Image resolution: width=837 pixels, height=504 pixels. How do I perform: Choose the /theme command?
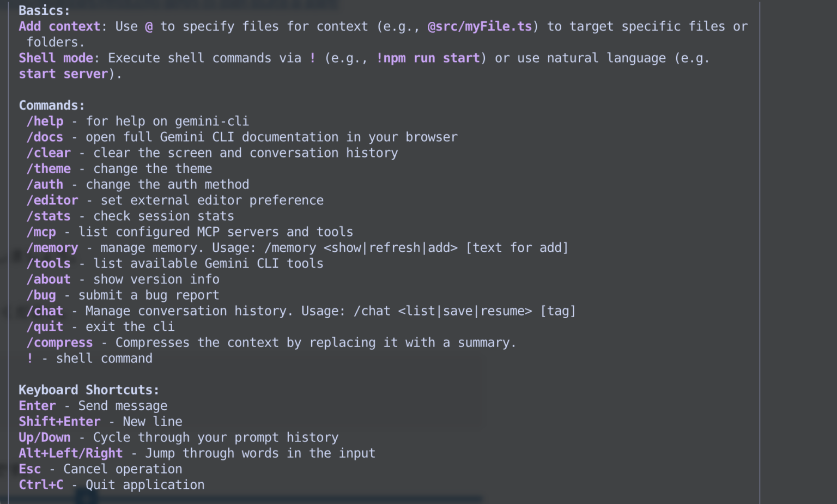click(x=48, y=168)
